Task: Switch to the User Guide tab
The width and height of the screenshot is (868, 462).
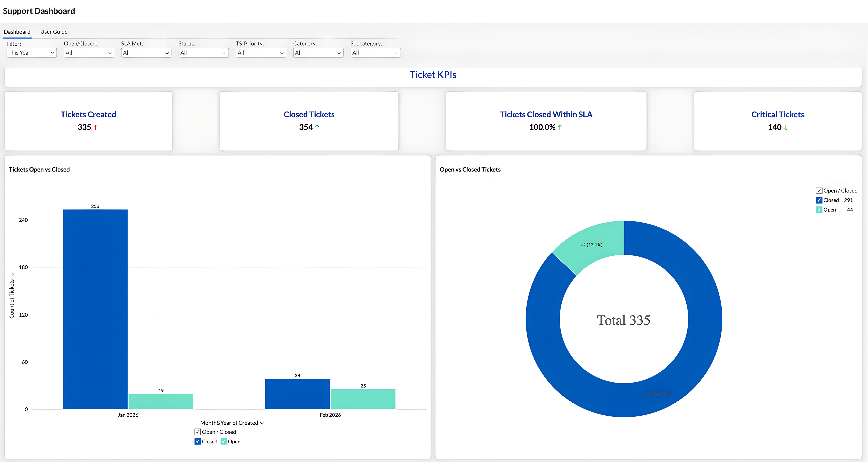Action: pos(54,32)
